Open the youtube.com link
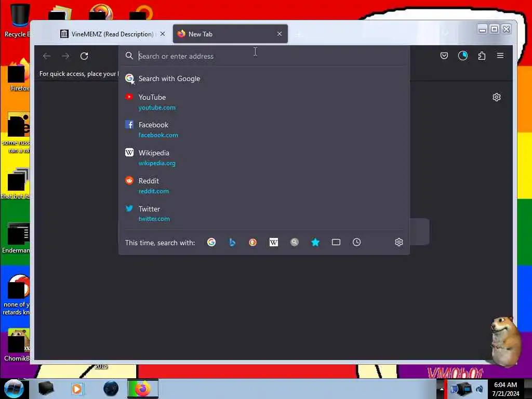This screenshot has width=532, height=399. [157, 108]
